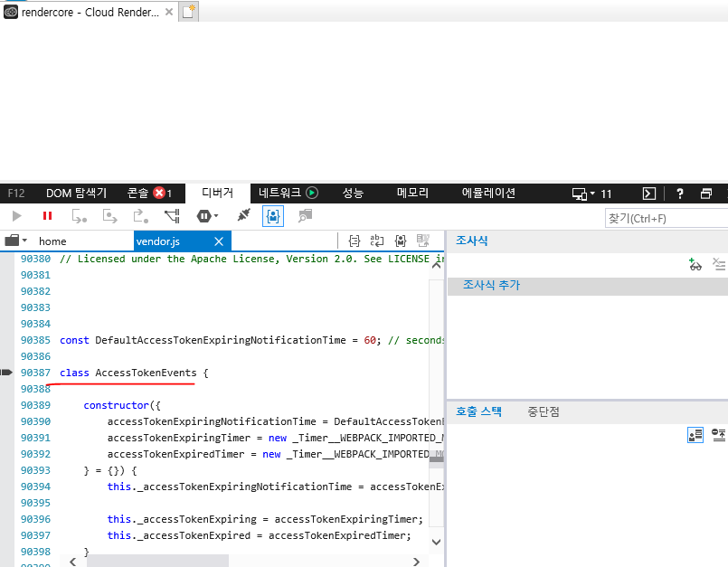Screen dimensions: 728x567
Task: Open the 성능 tab
Action: [x=353, y=193]
